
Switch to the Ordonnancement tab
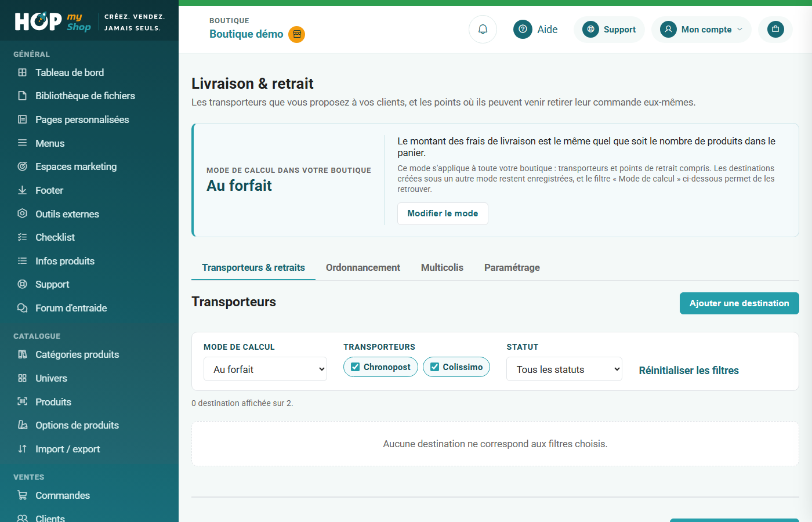pos(363,267)
